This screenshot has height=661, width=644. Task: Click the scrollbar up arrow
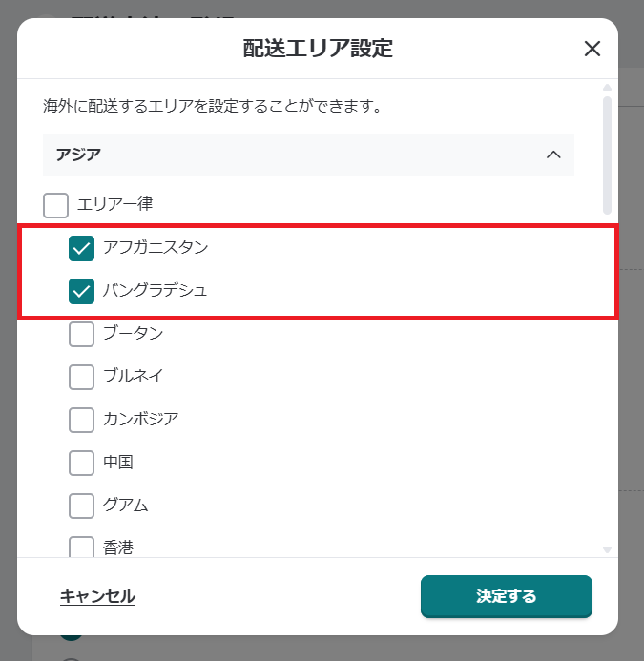click(x=607, y=86)
